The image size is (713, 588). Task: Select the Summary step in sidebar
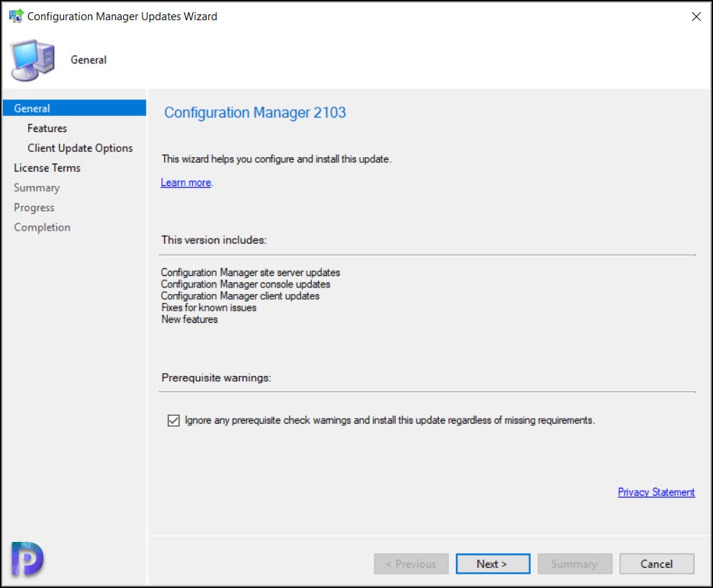pyautogui.click(x=37, y=188)
